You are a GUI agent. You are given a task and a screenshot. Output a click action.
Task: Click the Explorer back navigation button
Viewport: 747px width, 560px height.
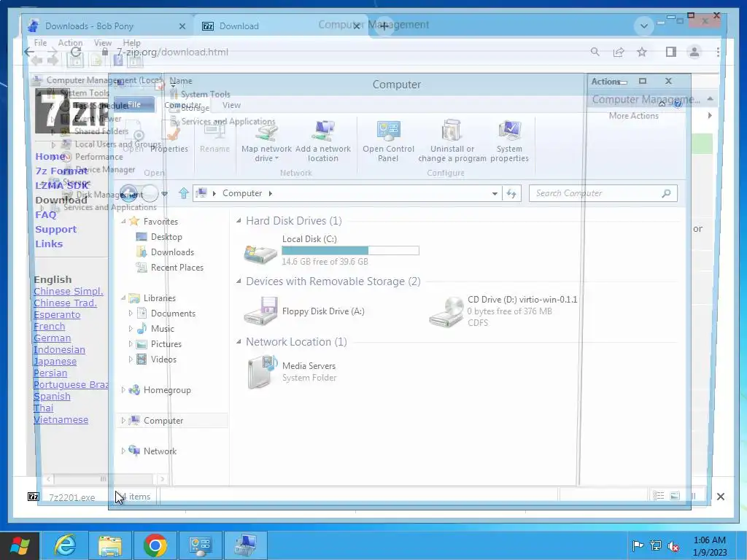[128, 193]
